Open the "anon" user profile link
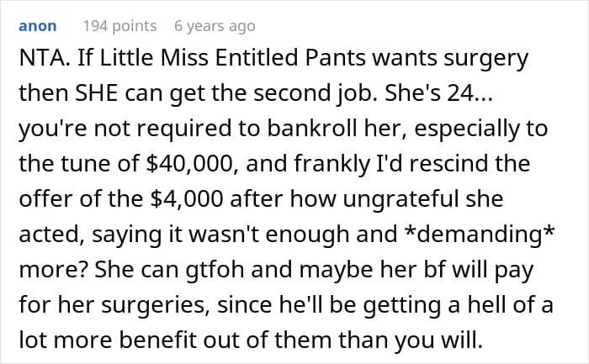 point(37,26)
